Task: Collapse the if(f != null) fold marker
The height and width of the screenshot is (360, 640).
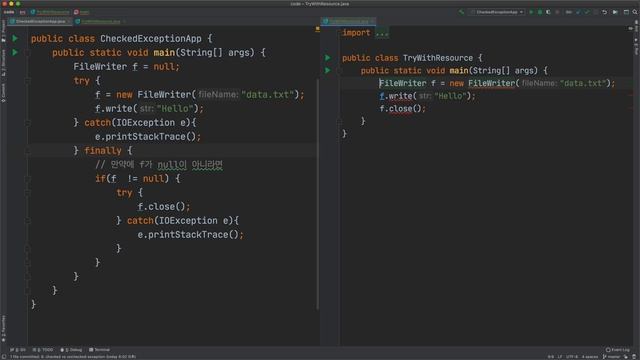Action: (x=28, y=179)
